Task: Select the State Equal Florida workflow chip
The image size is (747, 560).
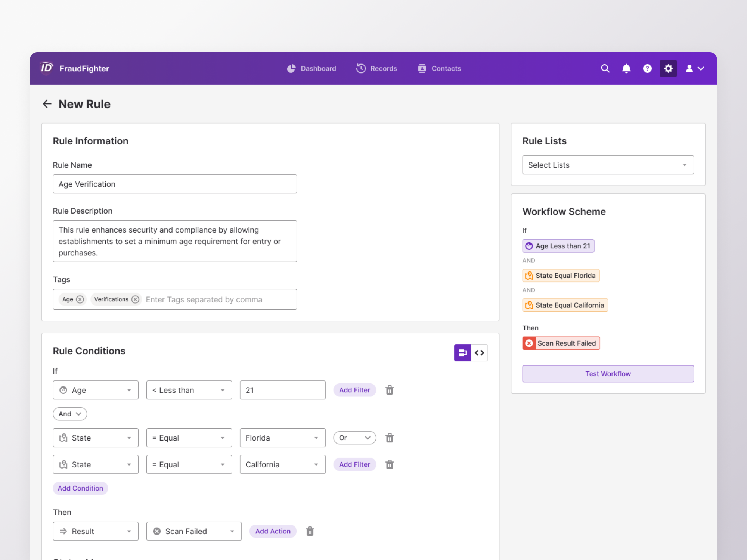Action: point(561,276)
